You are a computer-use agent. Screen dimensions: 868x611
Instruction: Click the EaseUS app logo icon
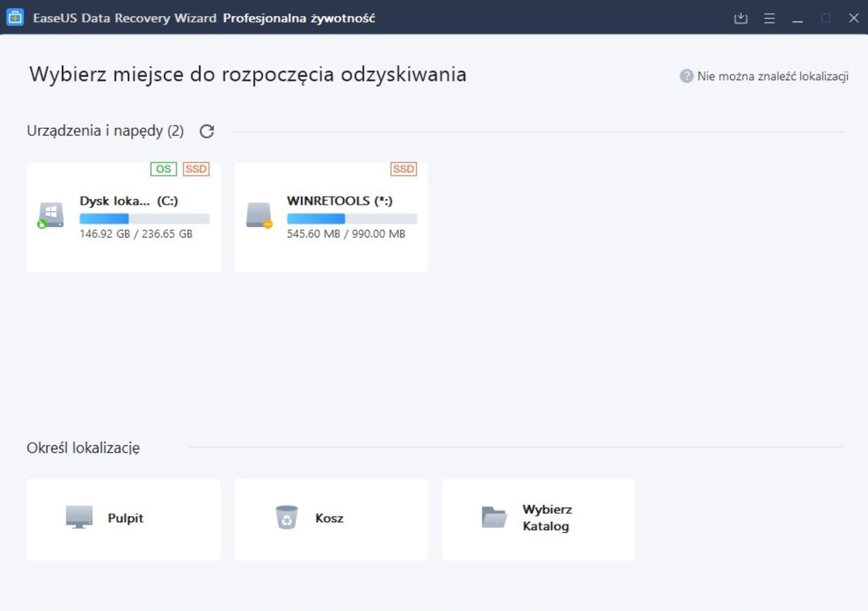pos(15,18)
